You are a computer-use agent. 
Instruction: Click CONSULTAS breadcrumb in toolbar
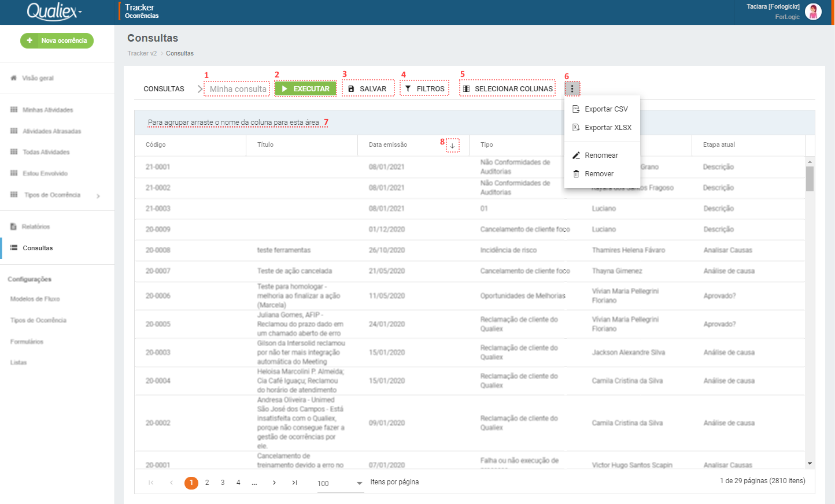164,89
